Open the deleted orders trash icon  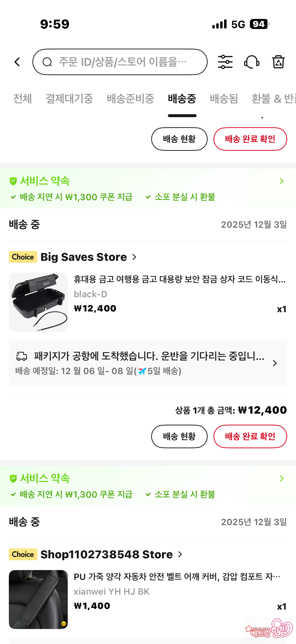pos(278,62)
